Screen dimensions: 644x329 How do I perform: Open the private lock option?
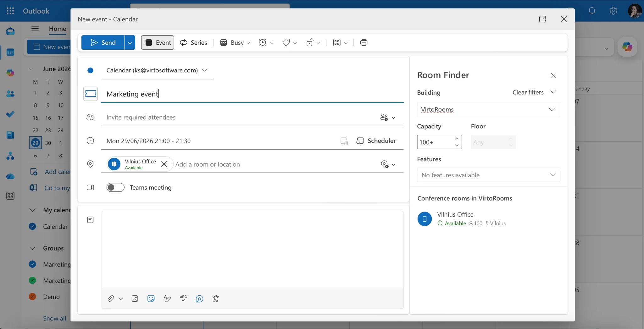click(x=313, y=43)
